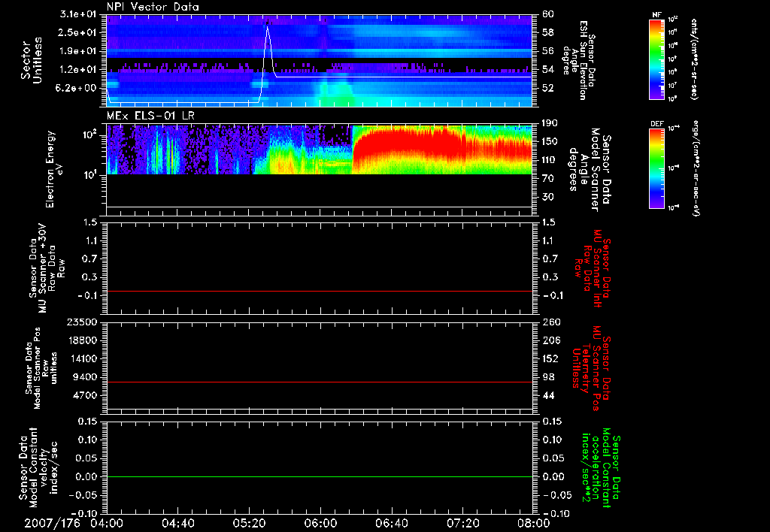The width and height of the screenshot is (770, 532).
Task: Click the NPI Vector Data panel title
Action: coord(153,7)
